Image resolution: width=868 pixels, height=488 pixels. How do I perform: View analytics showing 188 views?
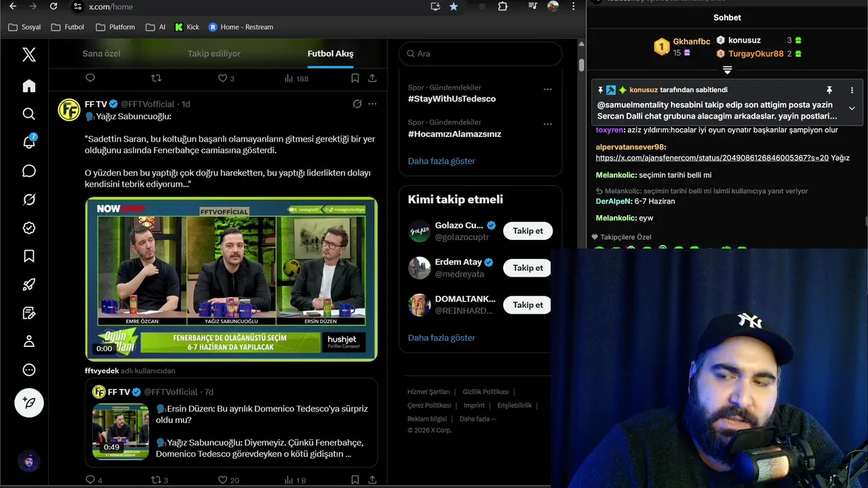coord(296,79)
